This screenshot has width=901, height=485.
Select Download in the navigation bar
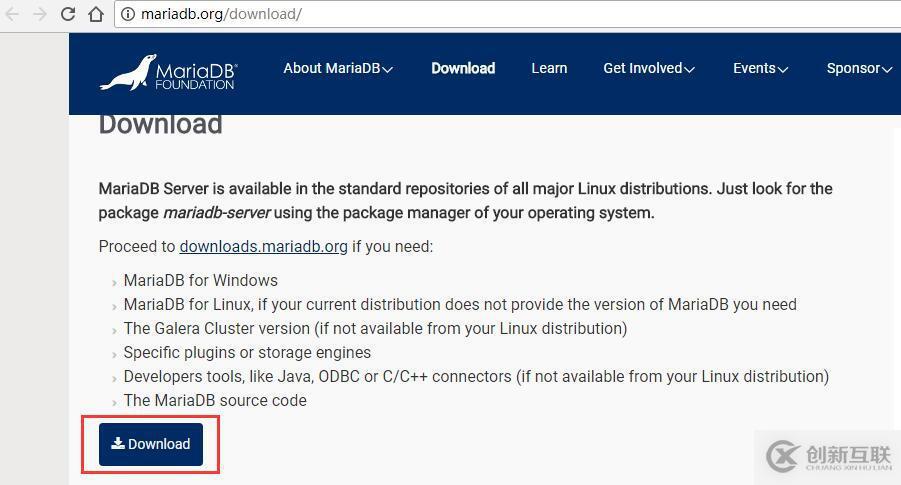click(x=463, y=68)
